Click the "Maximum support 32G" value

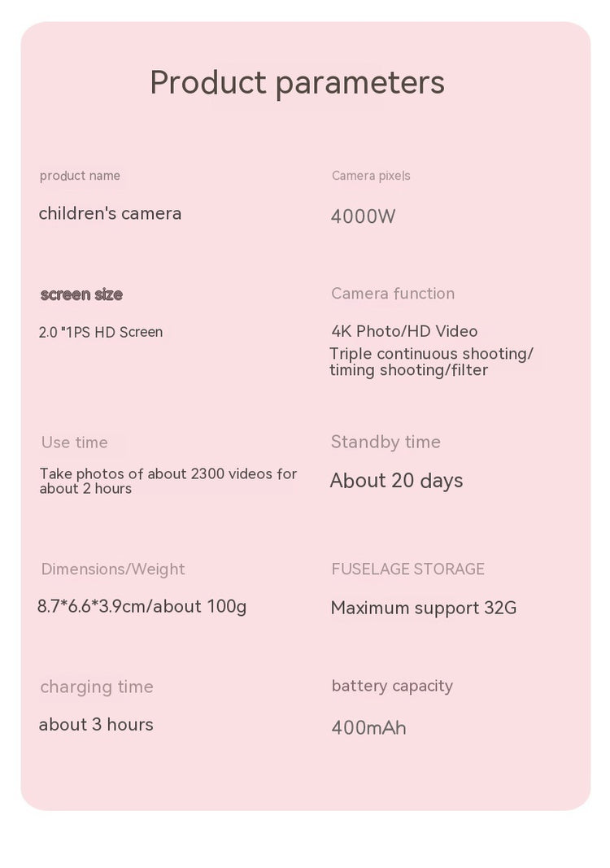(x=423, y=608)
